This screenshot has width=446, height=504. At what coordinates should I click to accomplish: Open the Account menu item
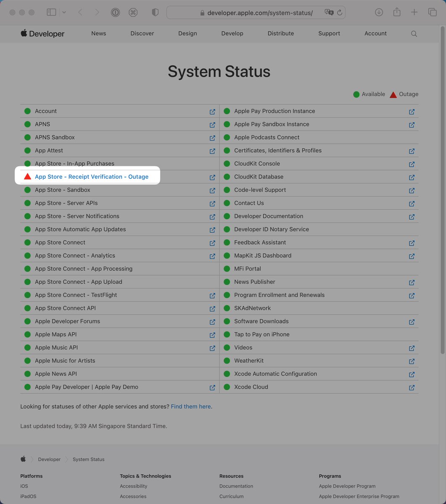pyautogui.click(x=375, y=33)
